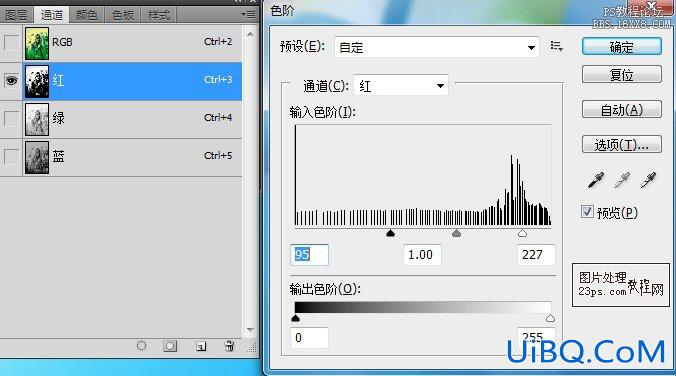Screen dimensions: 676x376
Task: Select the white point eyedropper
Action: pyautogui.click(x=648, y=180)
